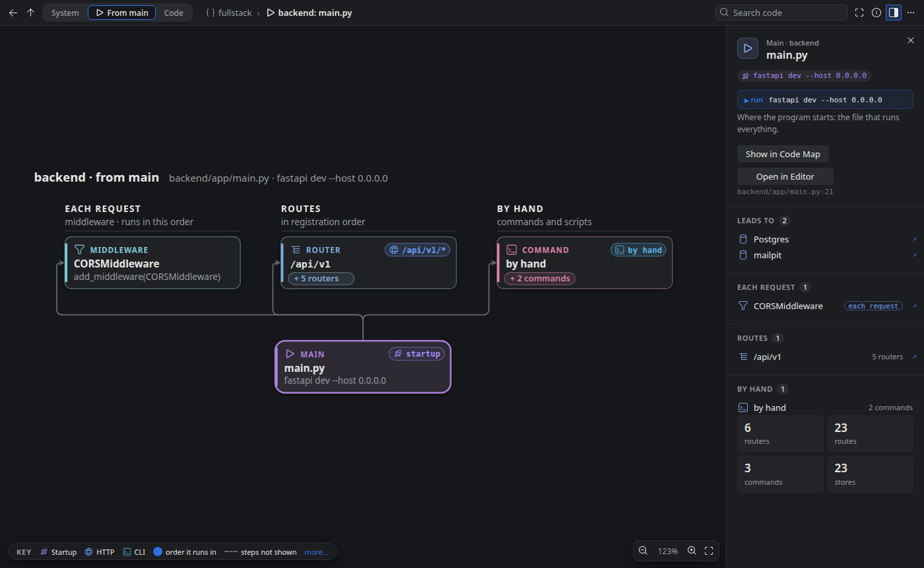Click the startup chip on the main.py node
Image resolution: width=924 pixels, height=568 pixels.
pos(417,354)
